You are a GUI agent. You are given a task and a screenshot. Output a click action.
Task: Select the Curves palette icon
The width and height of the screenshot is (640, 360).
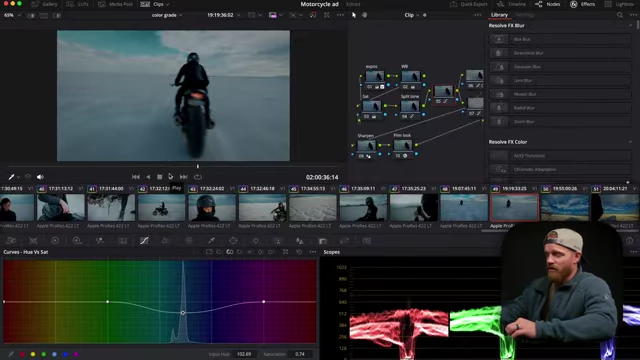click(144, 241)
